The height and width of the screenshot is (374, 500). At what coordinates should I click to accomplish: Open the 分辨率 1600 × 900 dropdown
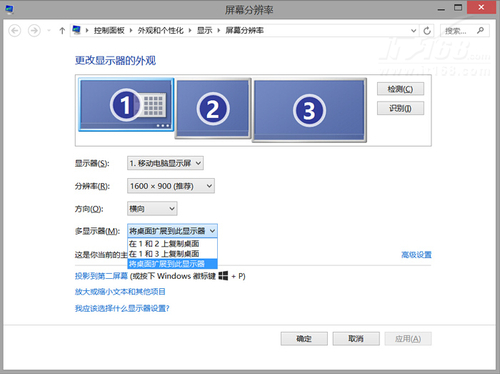171,186
